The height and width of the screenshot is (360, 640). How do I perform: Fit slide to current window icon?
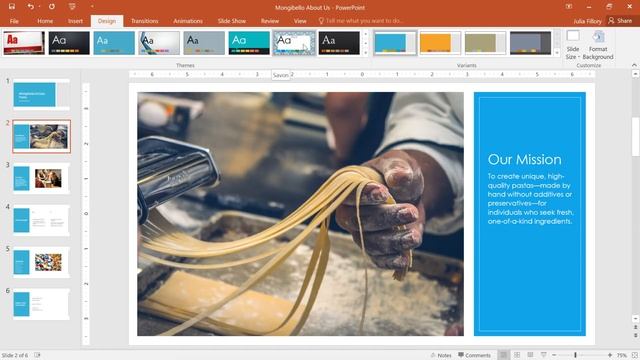pos(635,355)
